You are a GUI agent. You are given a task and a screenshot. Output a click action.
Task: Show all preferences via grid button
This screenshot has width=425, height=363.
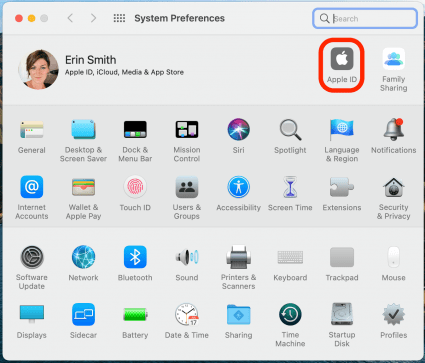click(x=119, y=18)
